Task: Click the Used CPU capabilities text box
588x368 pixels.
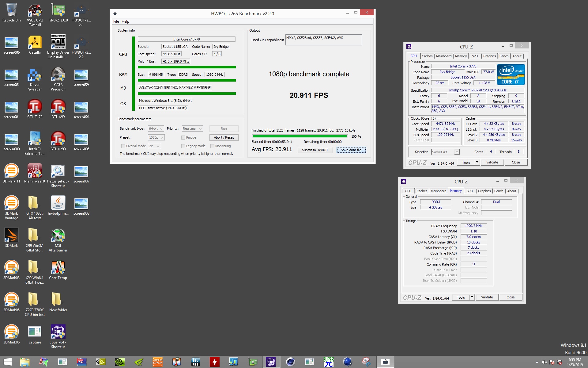Action: (x=323, y=40)
